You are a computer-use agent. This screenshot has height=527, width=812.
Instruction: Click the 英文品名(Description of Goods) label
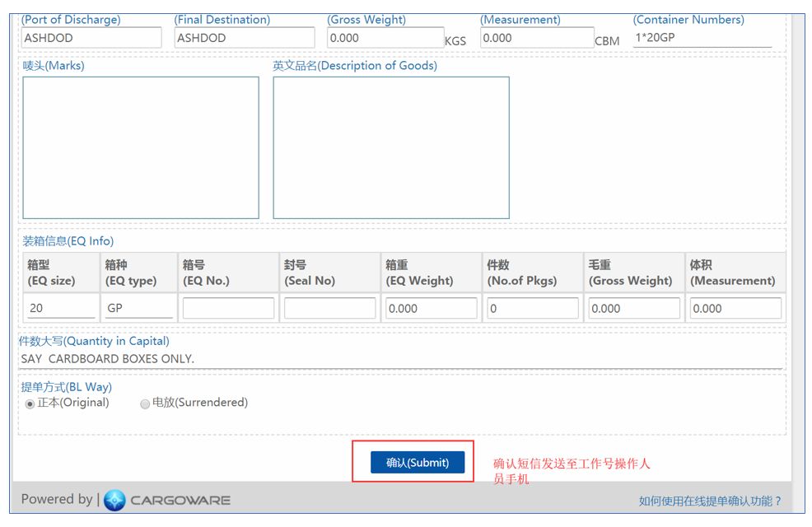pyautogui.click(x=355, y=65)
